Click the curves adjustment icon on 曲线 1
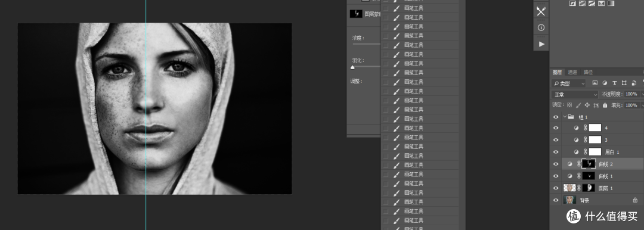This screenshot has width=644, height=230. pos(569,176)
